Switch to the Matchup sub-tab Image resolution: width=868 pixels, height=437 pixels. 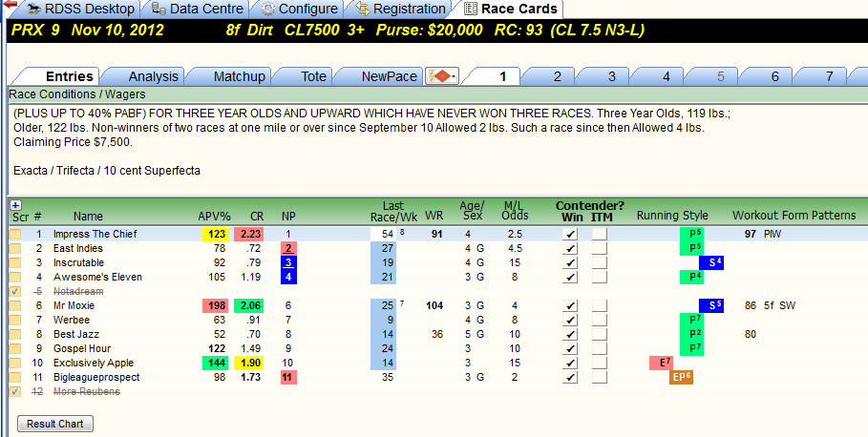(239, 76)
